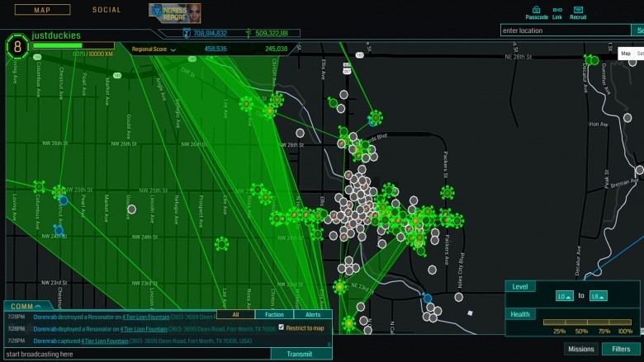Open 4 Tier Lion Fountain link in captured message
Viewport: 644px width, 362px height.
(x=105, y=341)
